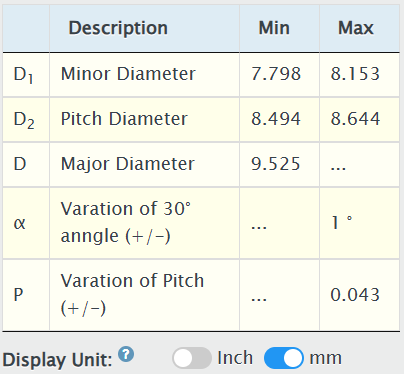
Task: Click the Major Diameter row label
Action: [128, 164]
